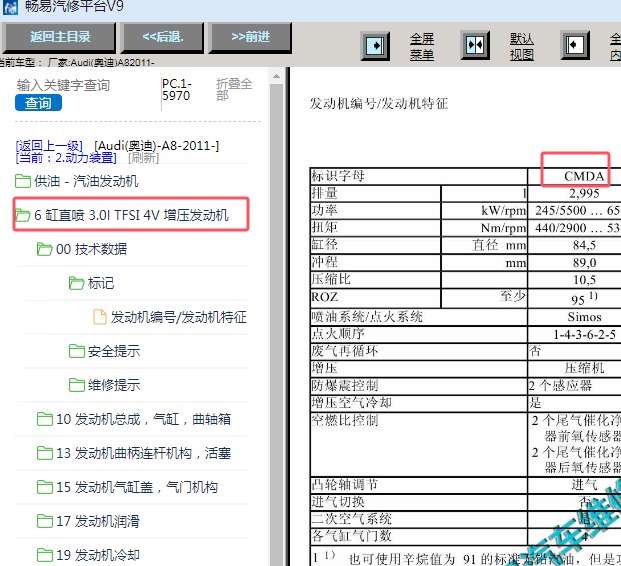Screen dimensions: 621x566
Task: Click the 压缩机 value in 增压 row
Action: 584,368
